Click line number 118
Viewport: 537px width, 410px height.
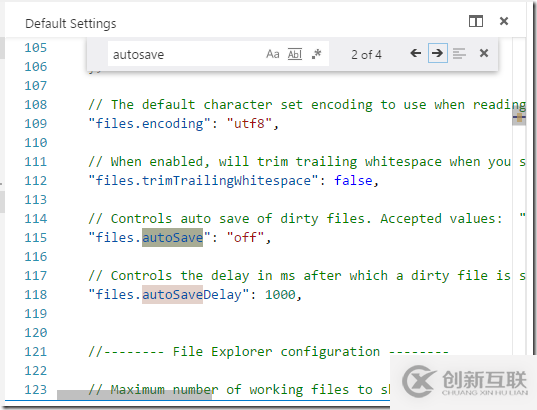(x=36, y=295)
